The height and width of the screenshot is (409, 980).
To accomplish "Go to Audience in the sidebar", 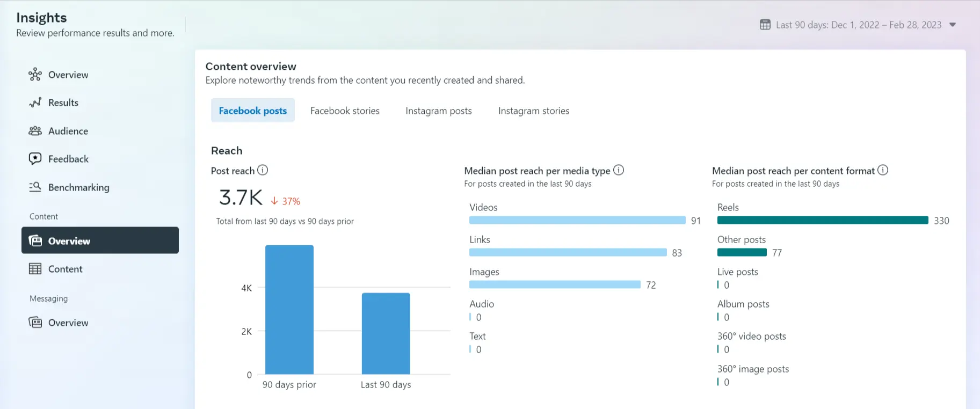I will [x=68, y=131].
